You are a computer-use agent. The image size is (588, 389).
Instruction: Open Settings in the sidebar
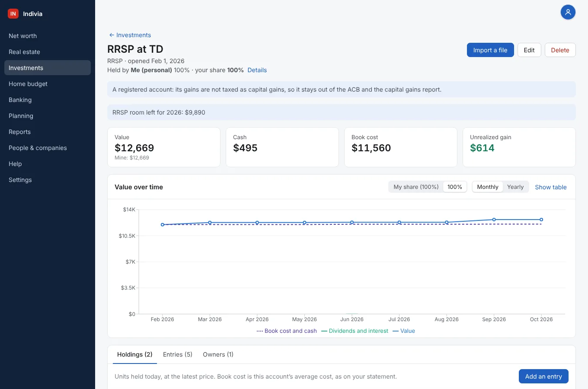point(48,180)
